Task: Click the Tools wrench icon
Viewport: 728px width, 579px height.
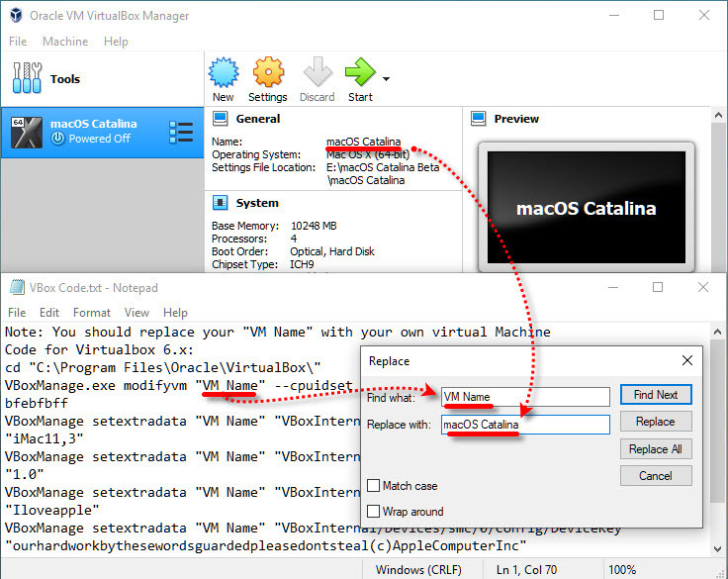Action: point(27,78)
